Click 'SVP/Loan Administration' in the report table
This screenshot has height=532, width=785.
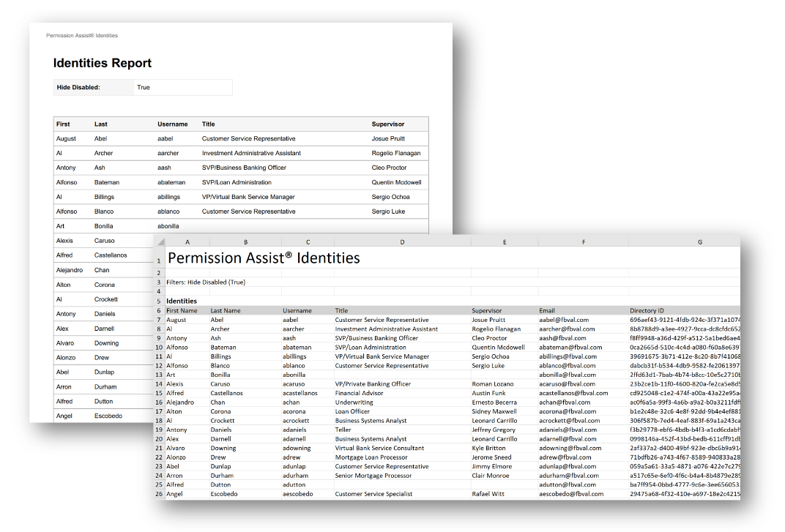click(x=237, y=183)
